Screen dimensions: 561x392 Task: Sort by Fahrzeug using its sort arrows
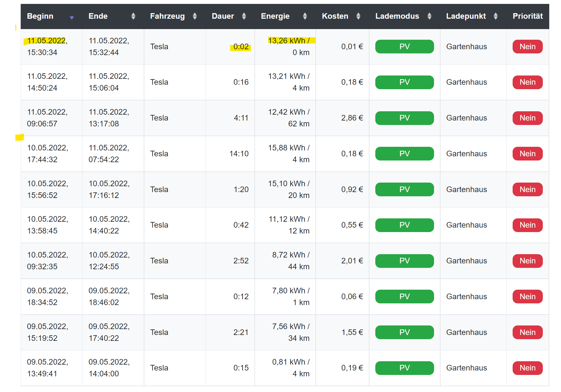click(x=195, y=16)
